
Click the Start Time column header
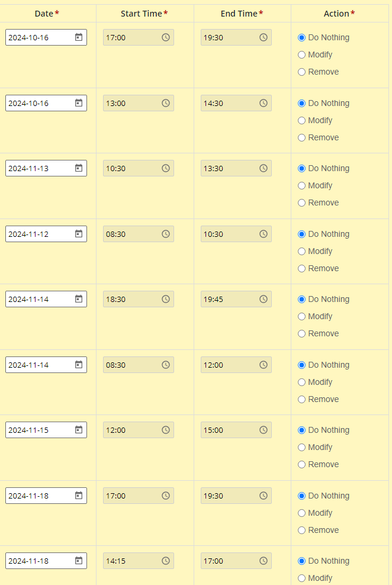144,14
